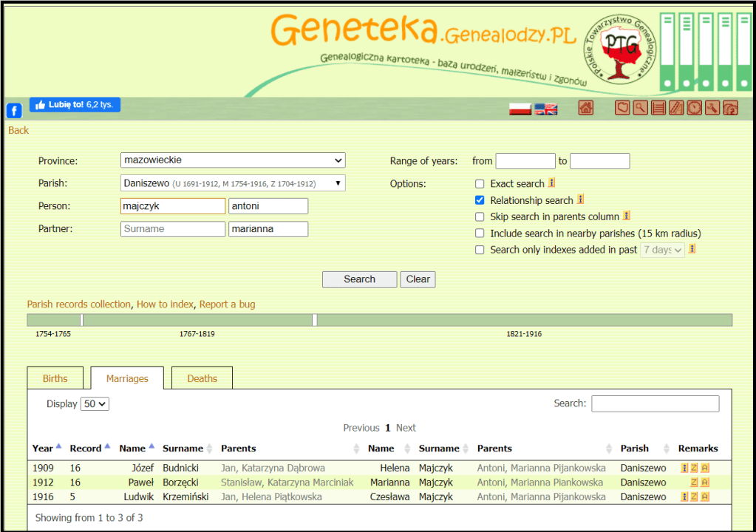Click the 1767-1819 segment on the year bar

click(197, 320)
